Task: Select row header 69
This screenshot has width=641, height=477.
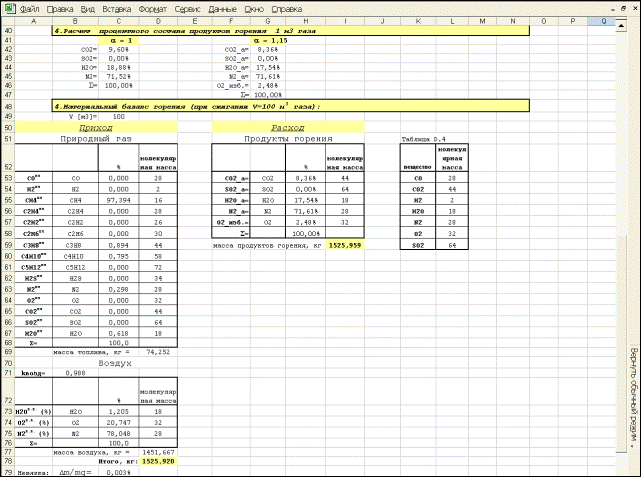Action: coord(8,352)
